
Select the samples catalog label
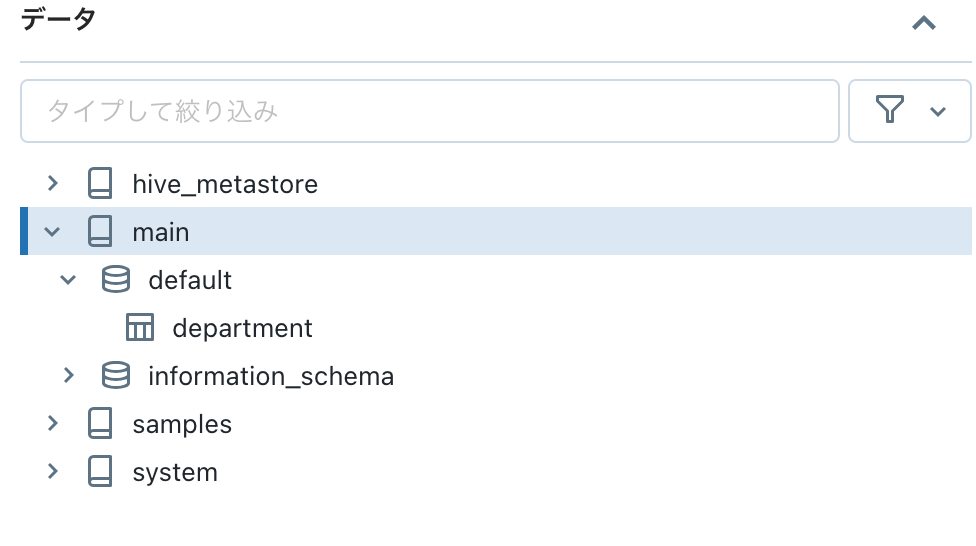[182, 424]
